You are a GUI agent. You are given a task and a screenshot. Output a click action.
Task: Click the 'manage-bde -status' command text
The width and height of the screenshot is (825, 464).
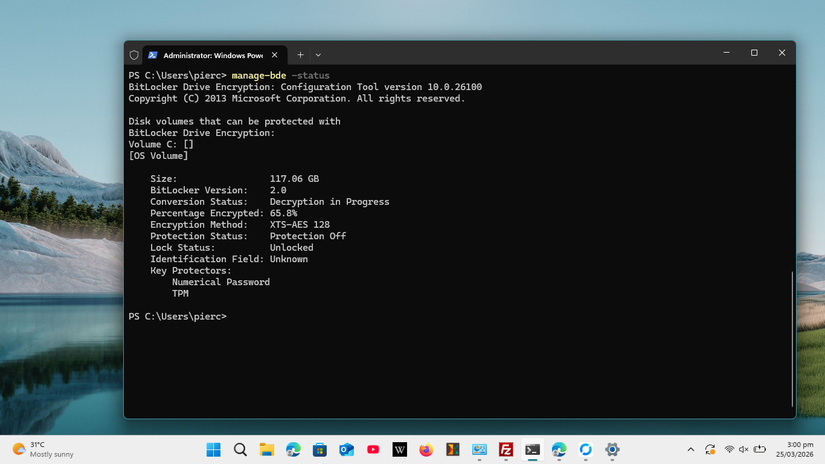coord(280,75)
